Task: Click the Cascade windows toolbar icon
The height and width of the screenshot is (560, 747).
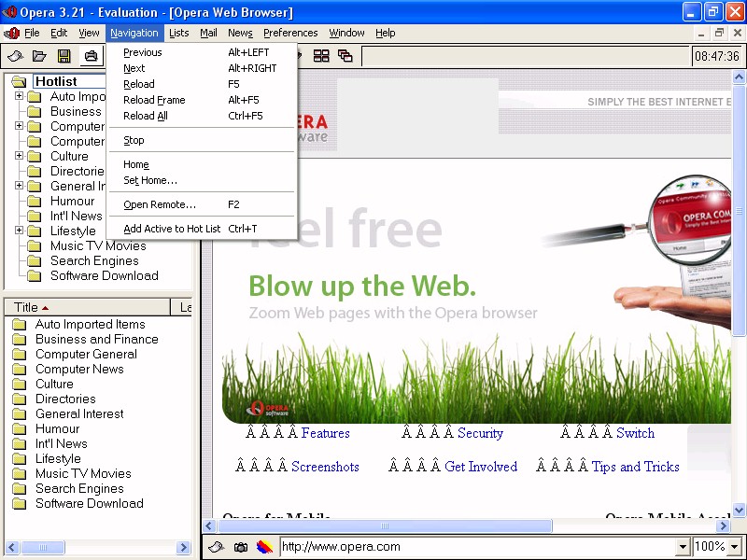Action: [x=345, y=56]
